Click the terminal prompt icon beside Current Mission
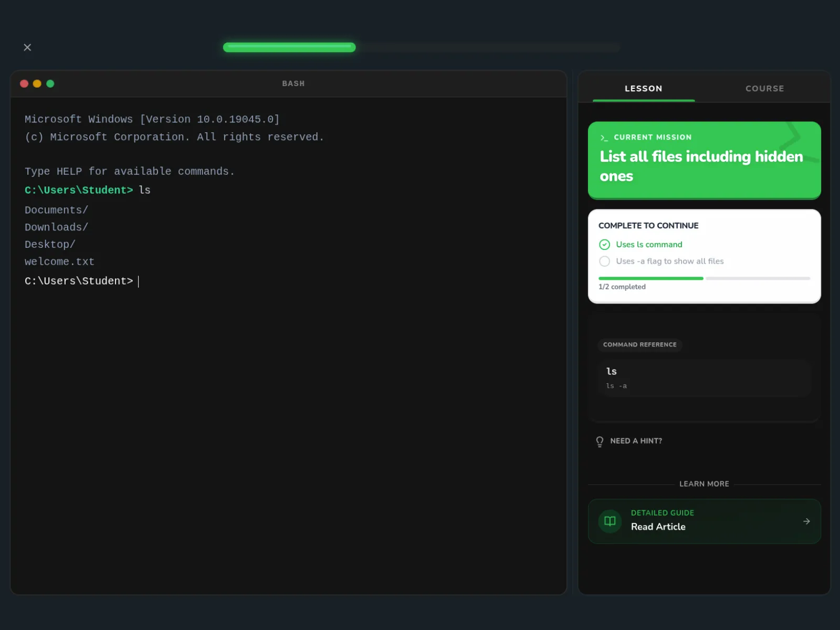The width and height of the screenshot is (840, 630). (x=604, y=138)
